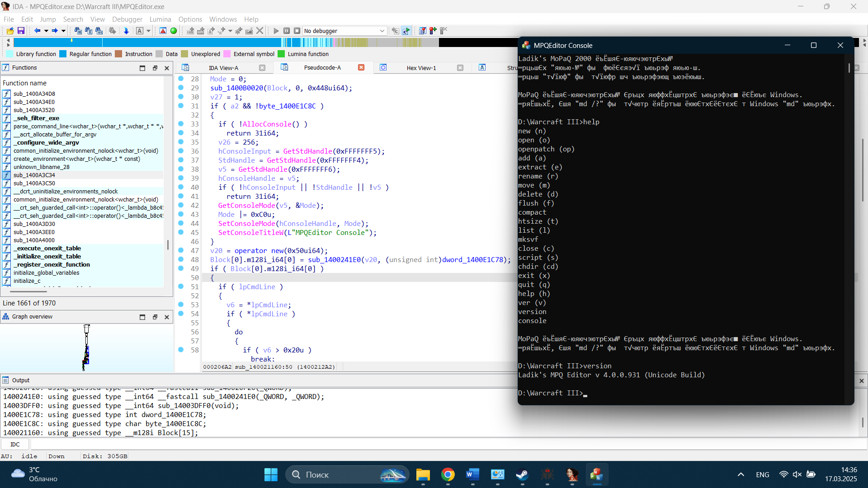The image size is (868, 488).
Task: Click the Save database icon
Action: (x=21, y=31)
